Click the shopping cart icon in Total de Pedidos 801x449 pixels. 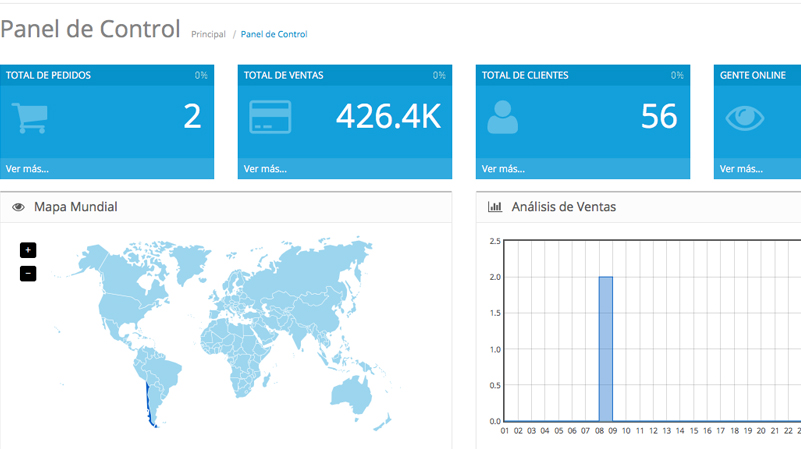coord(30,117)
